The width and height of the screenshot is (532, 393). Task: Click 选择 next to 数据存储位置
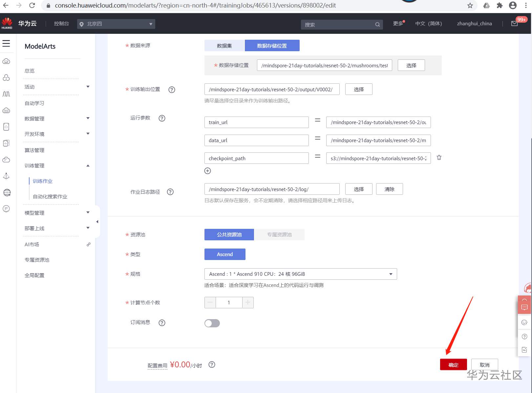pos(411,65)
